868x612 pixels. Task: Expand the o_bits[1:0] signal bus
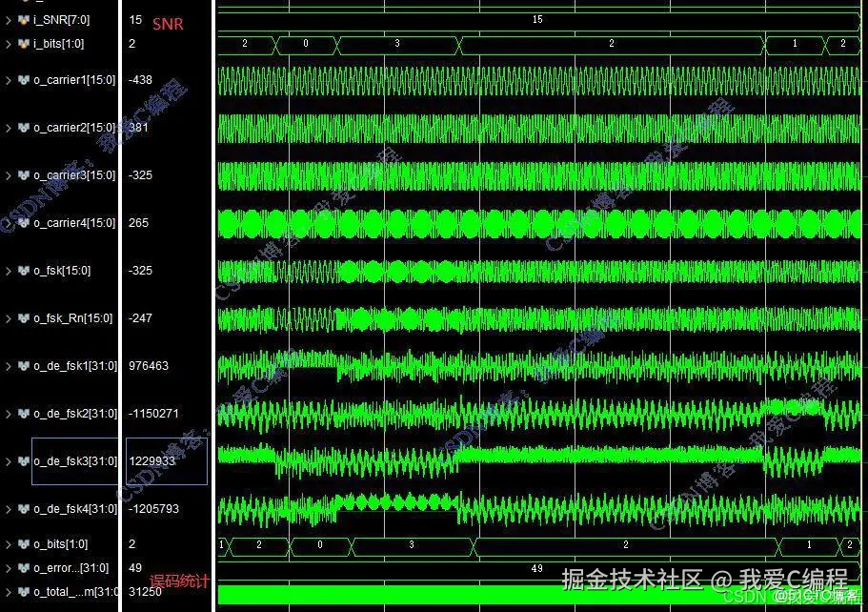(9, 544)
